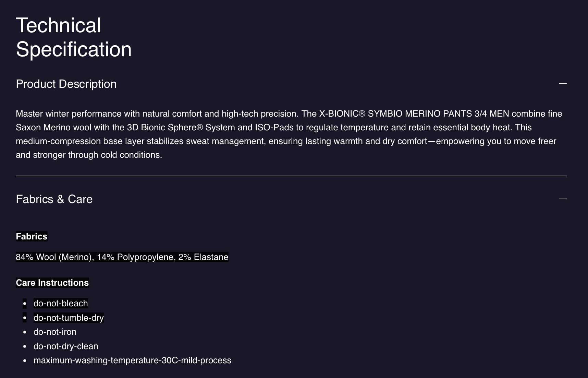Click the bullet point next to do-not-iron
This screenshot has height=378, width=588.
tap(25, 332)
